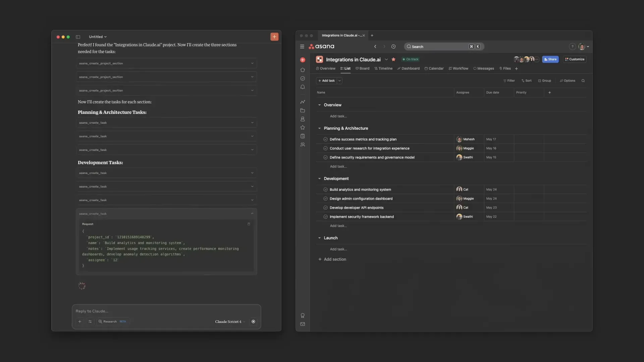Expand the first asana_create_project_section call
644x362 pixels.
coord(166,63)
